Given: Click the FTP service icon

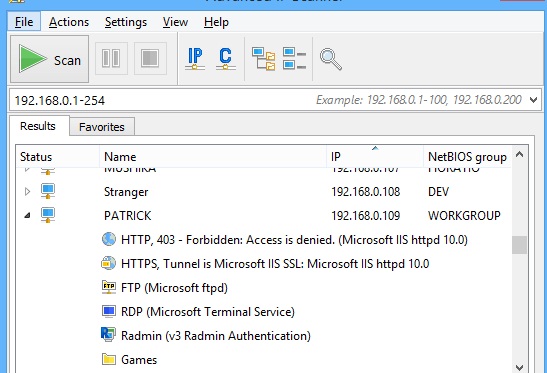Looking at the screenshot, I should pos(108,287).
